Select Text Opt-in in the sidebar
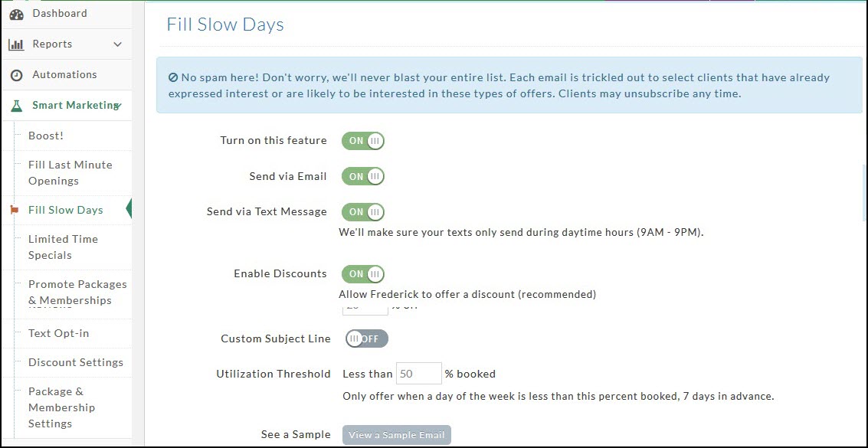This screenshot has height=448, width=868. point(58,333)
